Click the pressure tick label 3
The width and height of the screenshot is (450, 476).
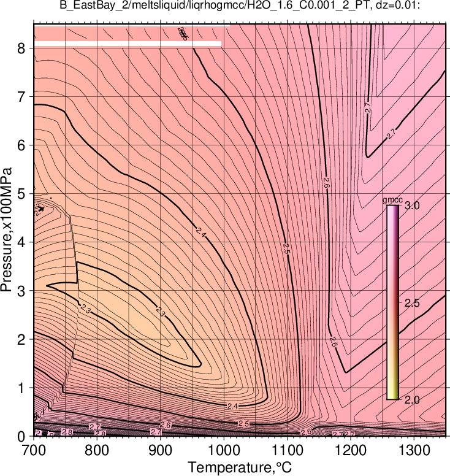pos(21,291)
